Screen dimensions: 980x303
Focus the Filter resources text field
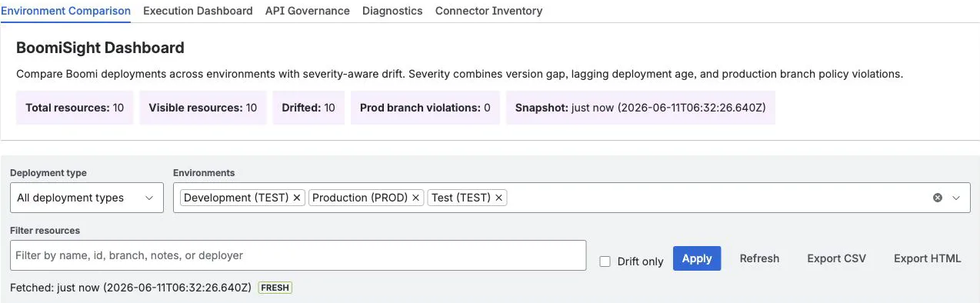point(298,255)
